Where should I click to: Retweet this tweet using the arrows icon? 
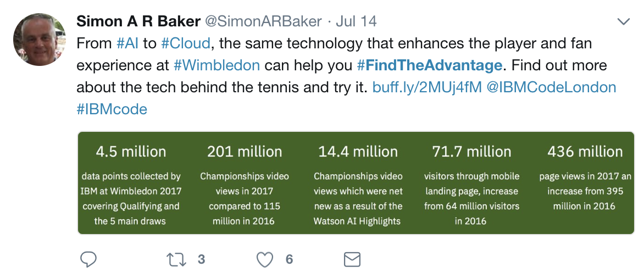[x=176, y=259]
